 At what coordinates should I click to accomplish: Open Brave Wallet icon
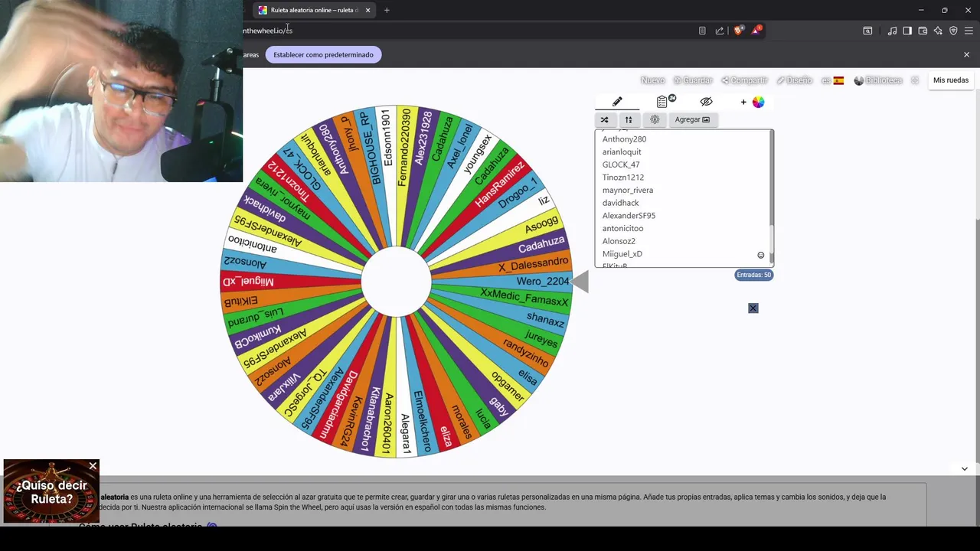pos(923,31)
